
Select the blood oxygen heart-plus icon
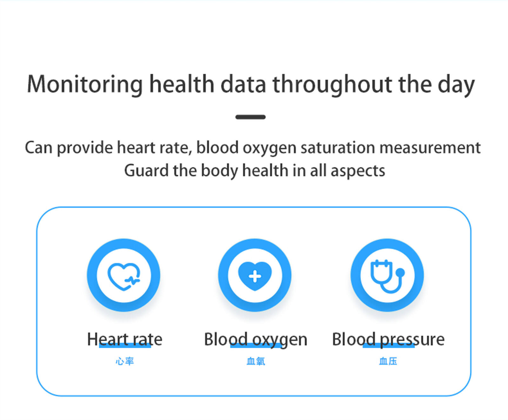(255, 276)
